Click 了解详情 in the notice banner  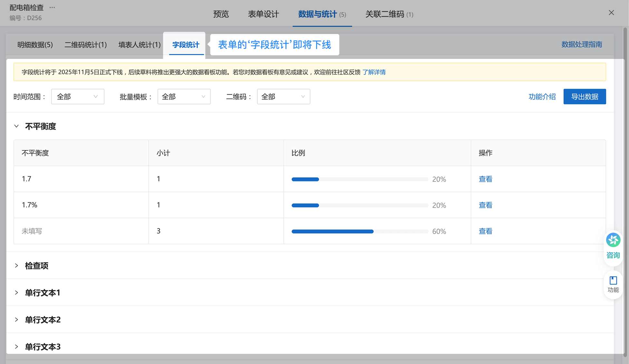pyautogui.click(x=374, y=72)
